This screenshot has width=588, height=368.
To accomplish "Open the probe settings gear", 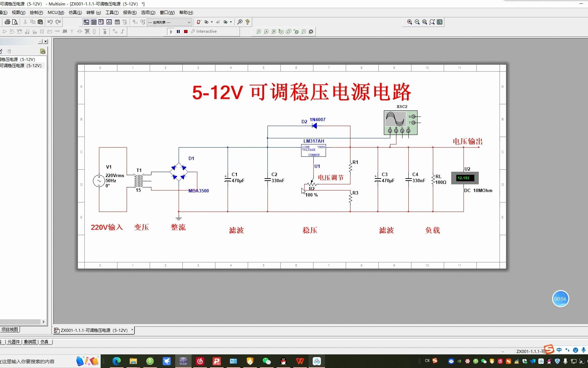I will 311,31.
